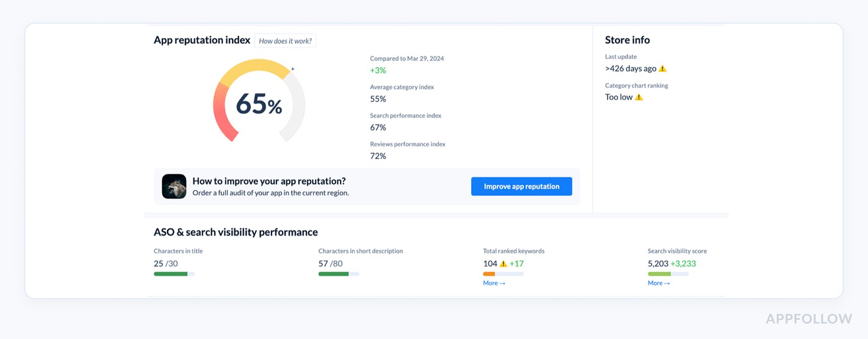Click the 'Last update' label
The width and height of the screenshot is (868, 339).
(621, 57)
